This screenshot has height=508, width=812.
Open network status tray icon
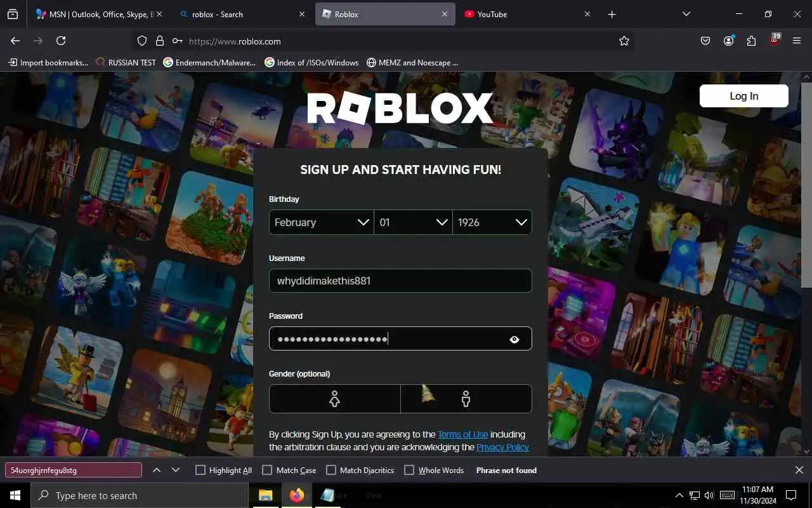695,495
